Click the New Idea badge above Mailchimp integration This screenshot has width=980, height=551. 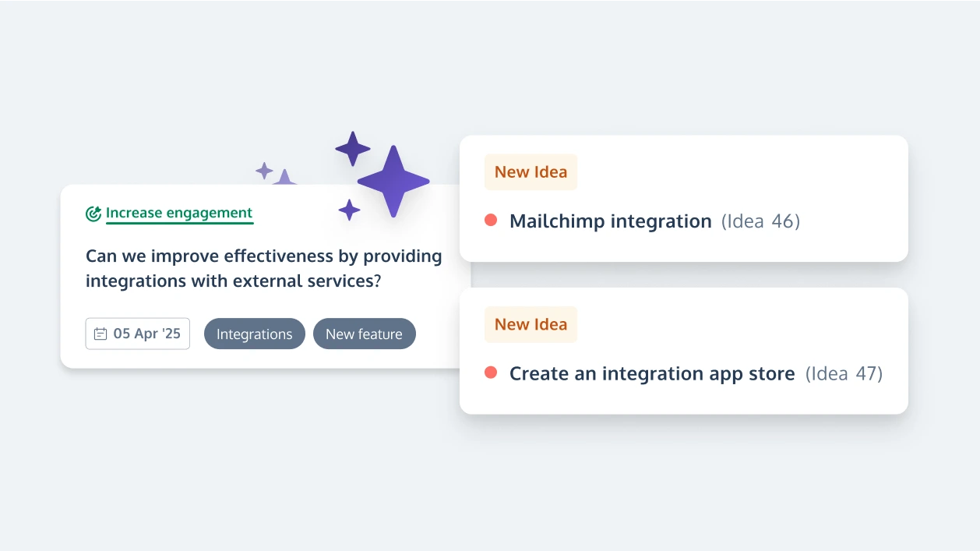click(x=531, y=172)
